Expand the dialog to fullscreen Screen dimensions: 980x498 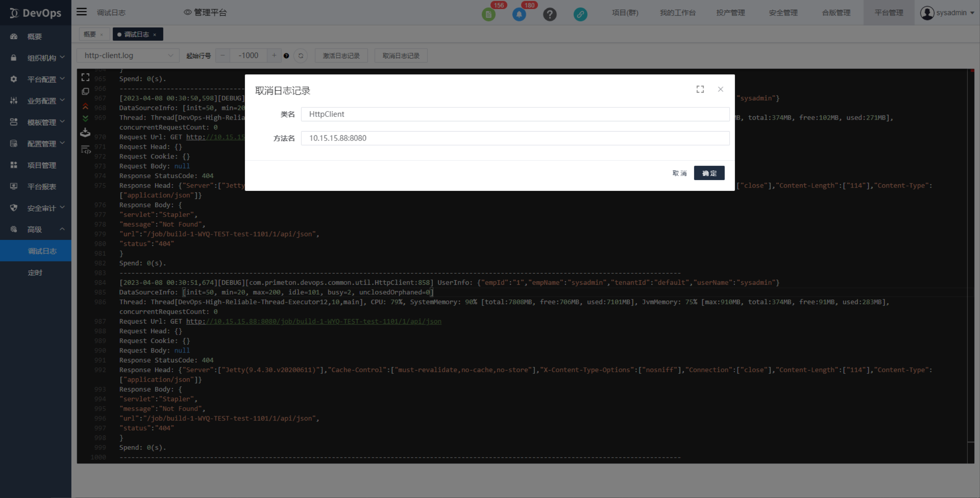(x=700, y=89)
